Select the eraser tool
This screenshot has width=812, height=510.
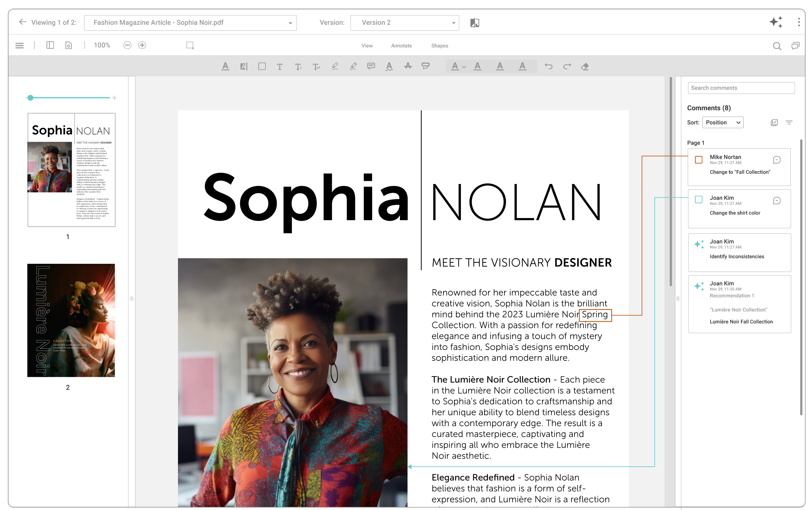[x=585, y=66]
